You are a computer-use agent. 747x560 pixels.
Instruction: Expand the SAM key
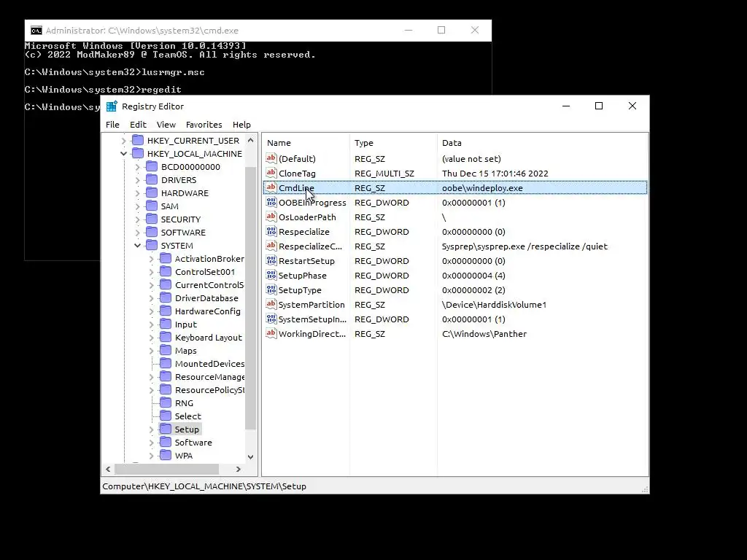(x=138, y=206)
